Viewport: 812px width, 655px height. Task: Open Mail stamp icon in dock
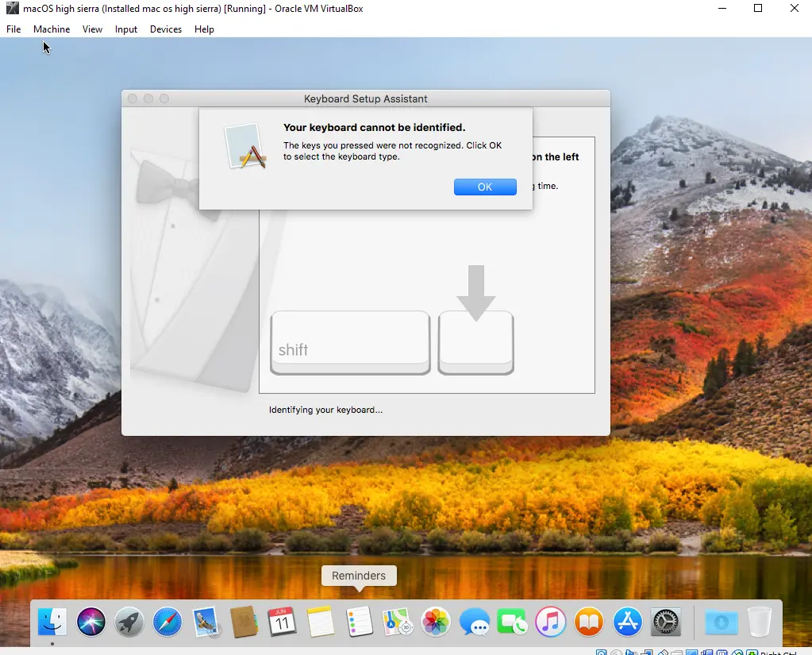[x=206, y=622]
